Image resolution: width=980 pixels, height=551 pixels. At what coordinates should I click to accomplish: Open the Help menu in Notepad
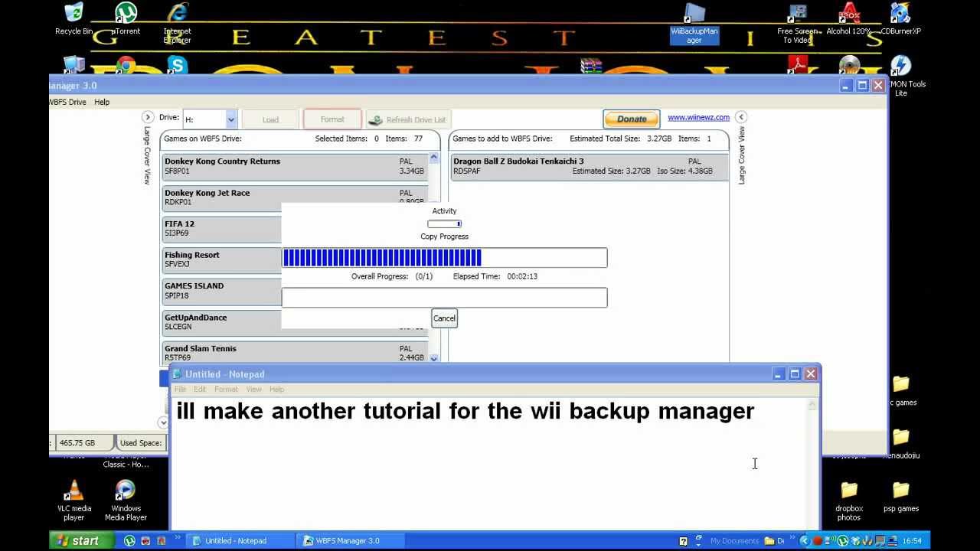(276, 390)
